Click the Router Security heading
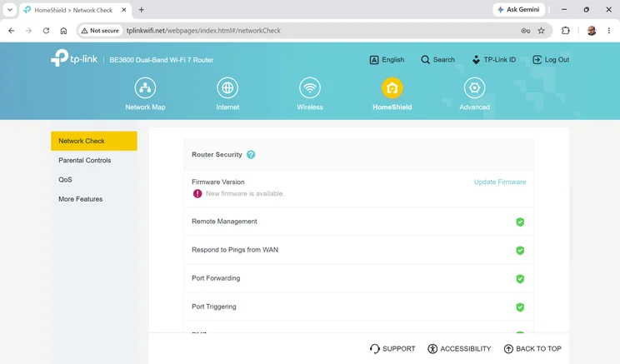620x364 pixels. click(x=217, y=155)
